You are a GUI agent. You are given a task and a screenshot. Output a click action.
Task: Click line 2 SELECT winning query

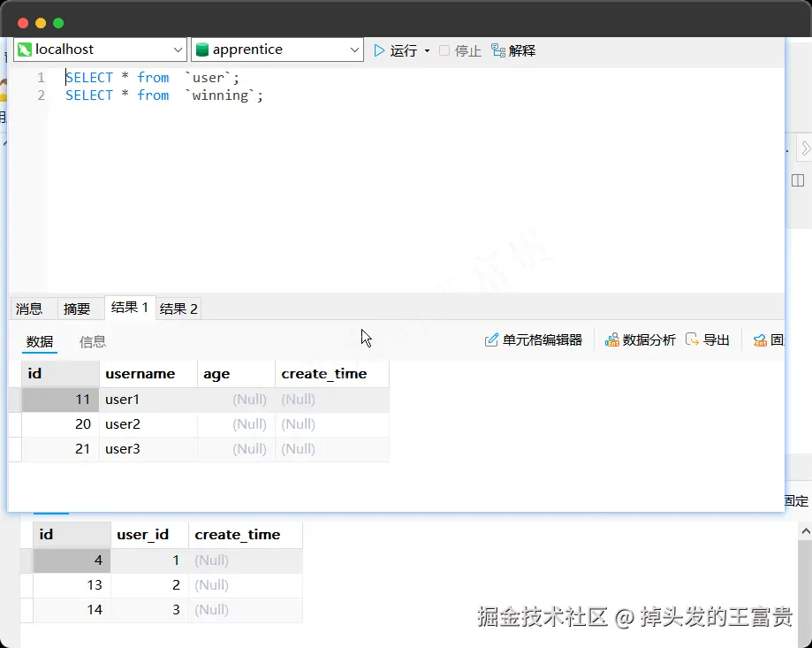tap(164, 95)
